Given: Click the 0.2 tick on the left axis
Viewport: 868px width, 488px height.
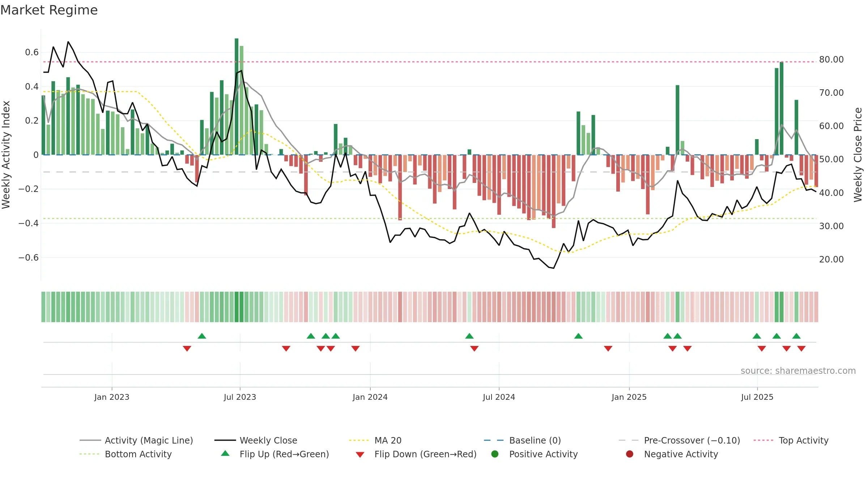Looking at the screenshot, I should pos(31,120).
